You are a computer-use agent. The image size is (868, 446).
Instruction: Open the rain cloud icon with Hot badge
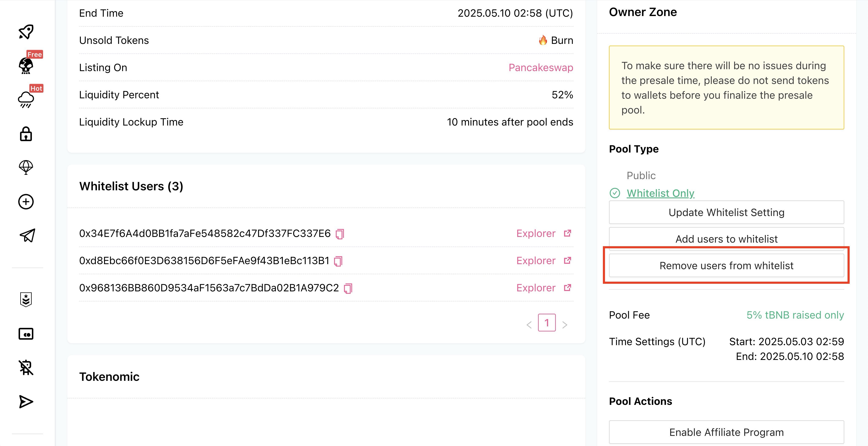[x=26, y=100]
